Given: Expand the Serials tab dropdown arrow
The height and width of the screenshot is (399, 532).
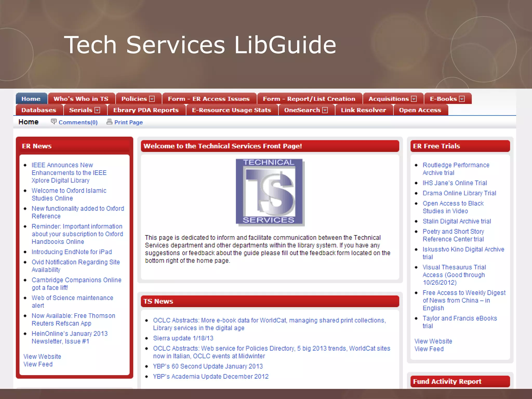Looking at the screenshot, I should (x=97, y=110).
